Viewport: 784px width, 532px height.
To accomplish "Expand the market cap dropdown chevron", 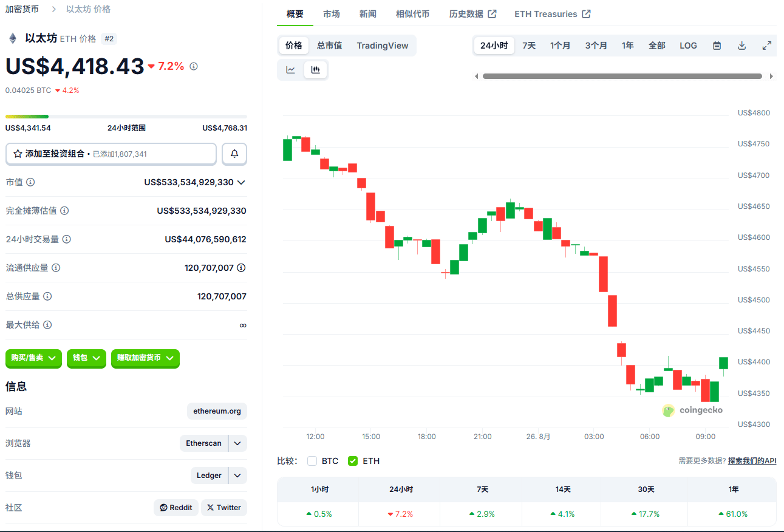I will point(241,182).
